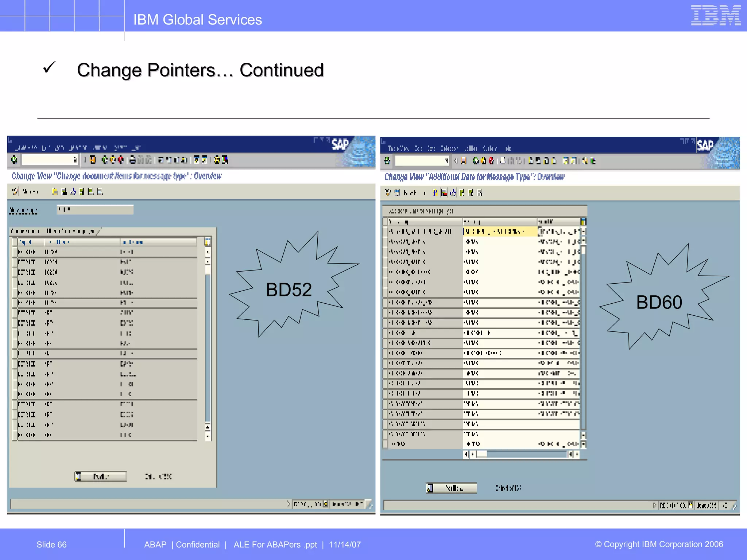
Task: Click select-all corner box of BD60 table
Action: coord(385,222)
